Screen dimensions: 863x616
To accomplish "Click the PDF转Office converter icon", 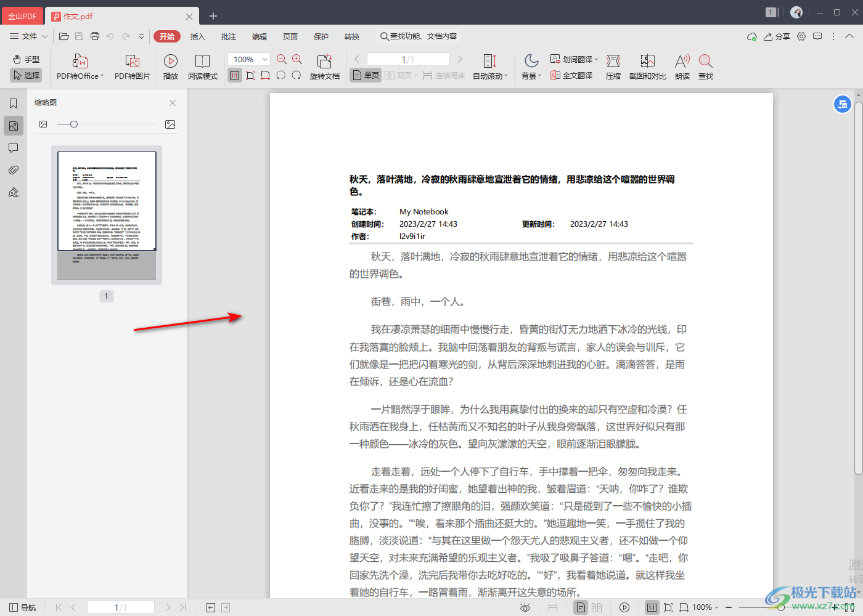I will point(80,60).
